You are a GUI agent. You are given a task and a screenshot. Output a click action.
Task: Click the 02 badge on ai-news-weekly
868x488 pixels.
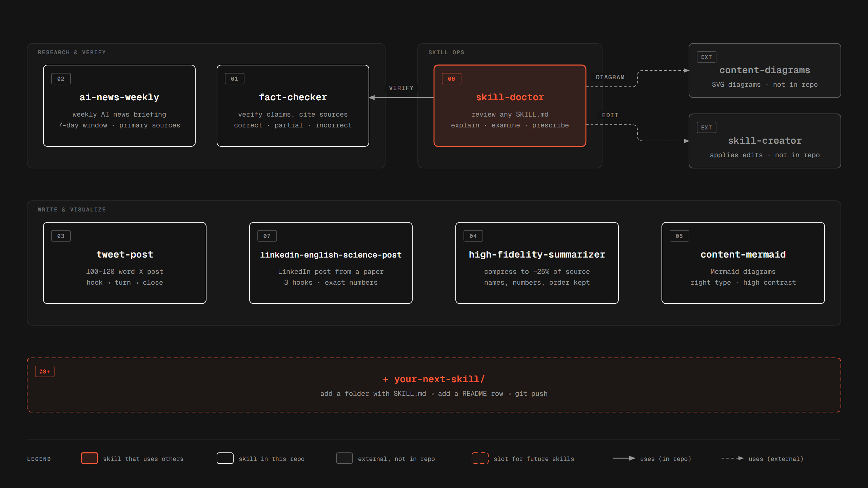pyautogui.click(x=61, y=79)
